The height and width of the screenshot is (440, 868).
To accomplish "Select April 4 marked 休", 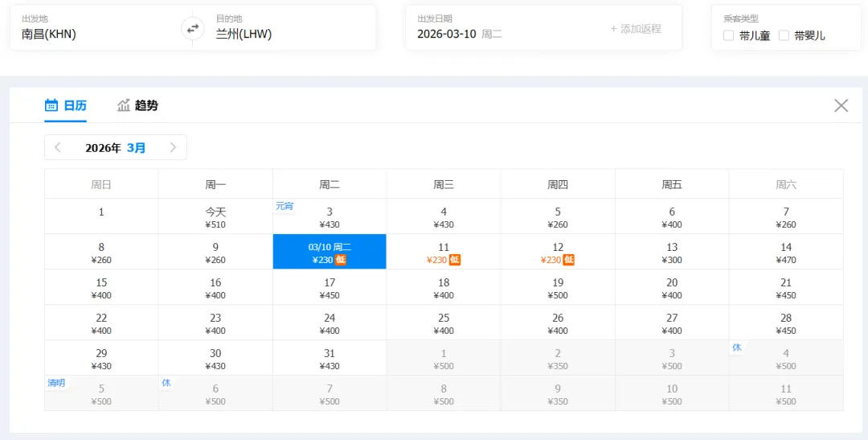I will 786,358.
